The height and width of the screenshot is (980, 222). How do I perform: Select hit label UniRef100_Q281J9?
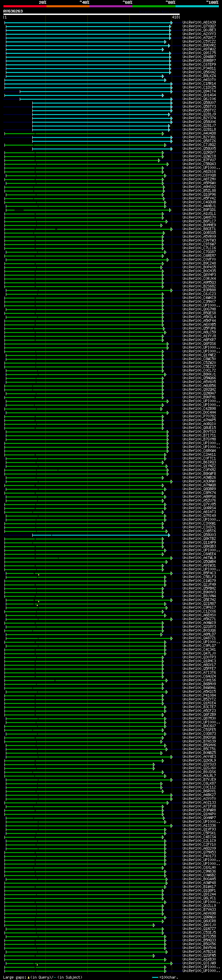[199, 114]
